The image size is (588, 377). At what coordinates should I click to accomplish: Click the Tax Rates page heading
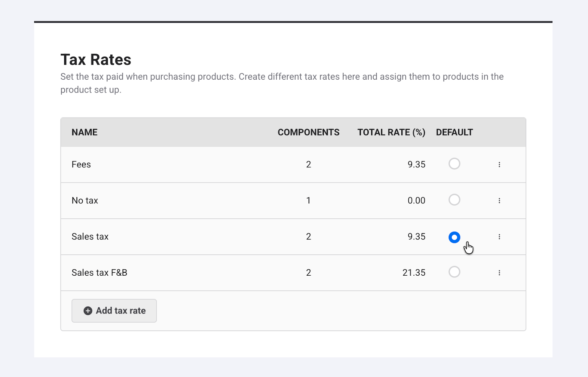(96, 60)
